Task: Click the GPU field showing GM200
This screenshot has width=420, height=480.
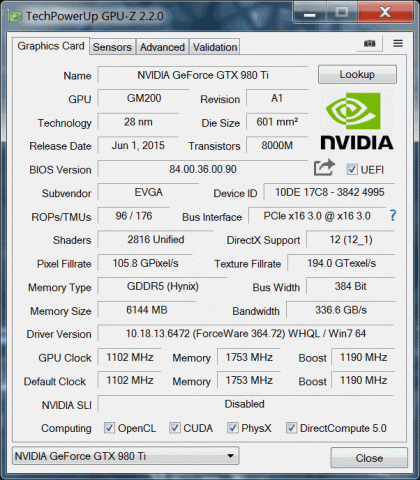Action: click(144, 98)
